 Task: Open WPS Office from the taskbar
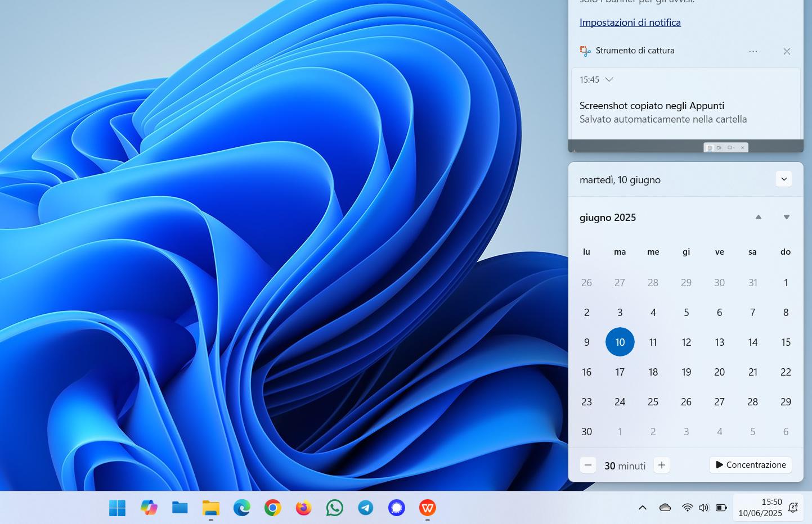(428, 508)
